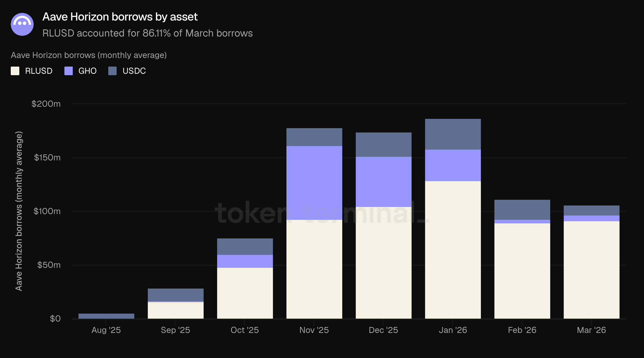644x358 pixels.
Task: Click the Oct '25 x-axis label
Action: [244, 330]
